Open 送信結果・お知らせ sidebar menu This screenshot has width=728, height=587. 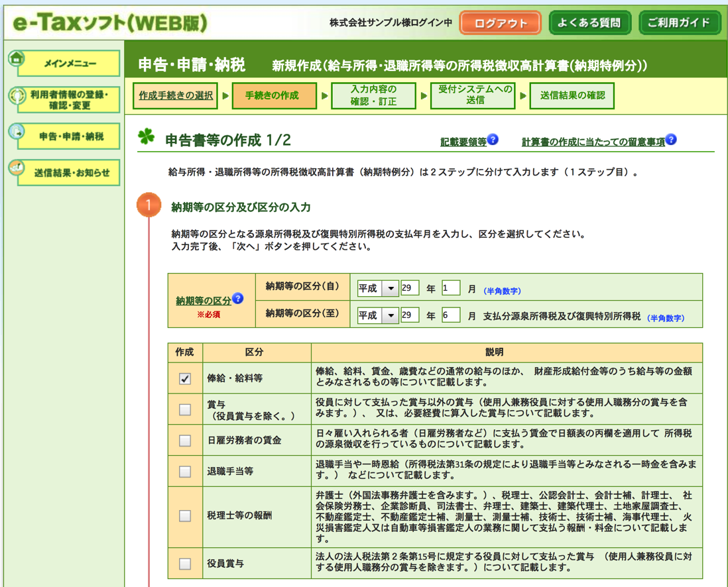(x=69, y=173)
